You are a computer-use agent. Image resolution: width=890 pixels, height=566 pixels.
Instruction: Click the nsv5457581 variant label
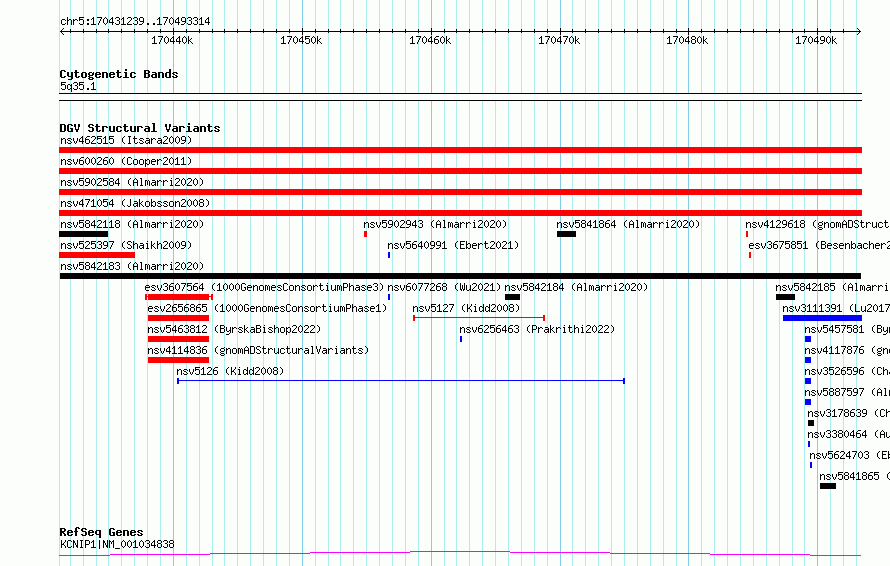click(847, 329)
